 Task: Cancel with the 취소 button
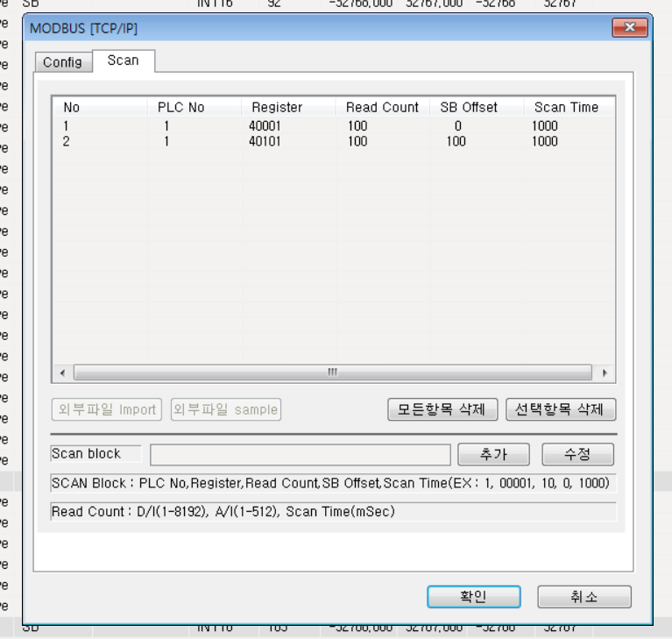584,597
